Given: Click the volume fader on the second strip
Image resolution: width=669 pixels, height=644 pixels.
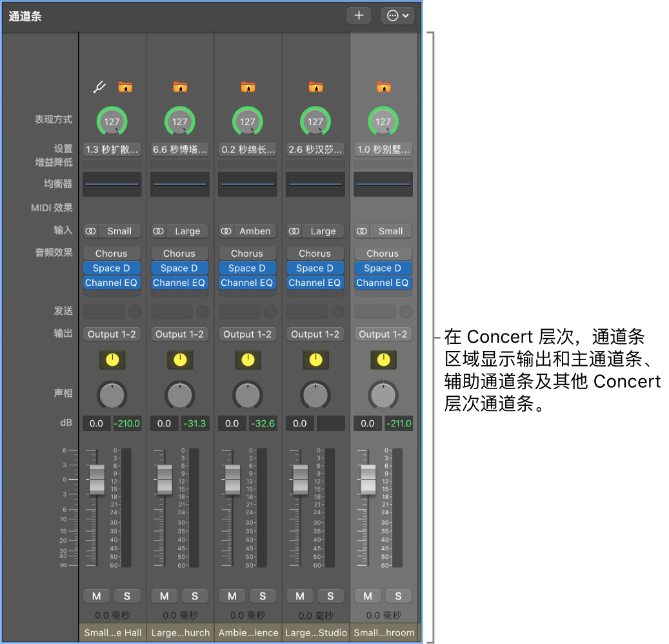Looking at the screenshot, I should click(x=163, y=480).
